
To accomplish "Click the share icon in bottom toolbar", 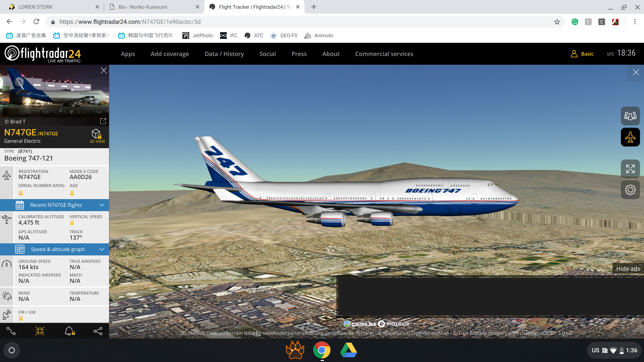I will pos(98,331).
